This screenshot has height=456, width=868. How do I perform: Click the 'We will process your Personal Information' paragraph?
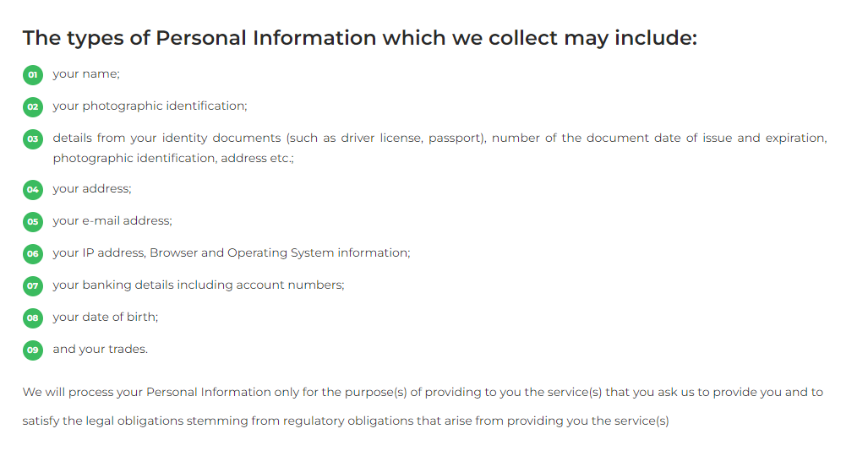(x=423, y=406)
